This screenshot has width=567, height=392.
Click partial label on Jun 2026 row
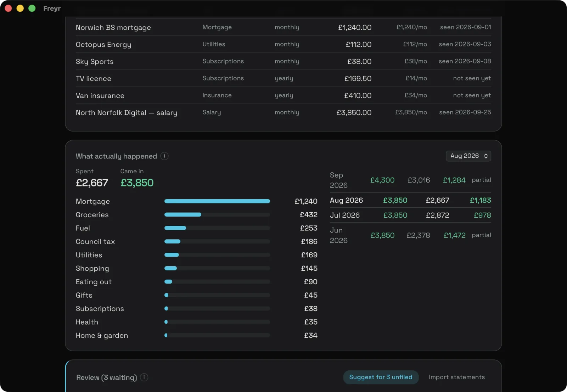pyautogui.click(x=481, y=235)
